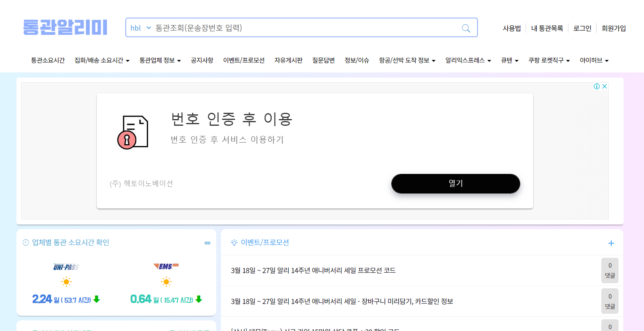Screen dimensions: 644x331
Task: Open the 이벤트/프로모션 menu item
Action: click(244, 60)
